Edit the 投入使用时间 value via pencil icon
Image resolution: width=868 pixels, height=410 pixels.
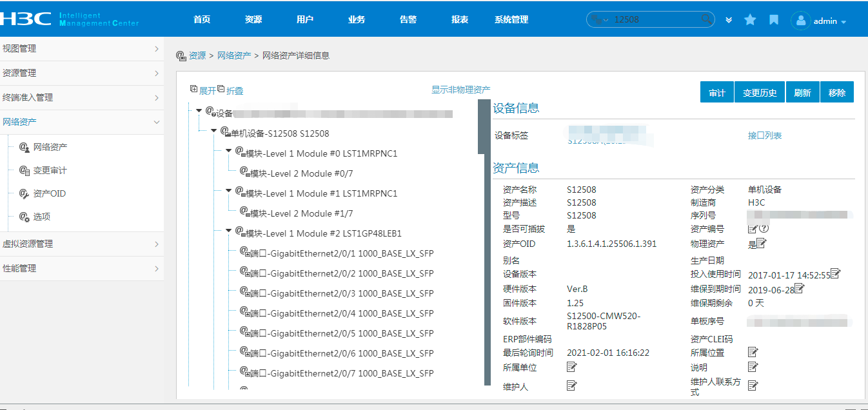tap(836, 273)
